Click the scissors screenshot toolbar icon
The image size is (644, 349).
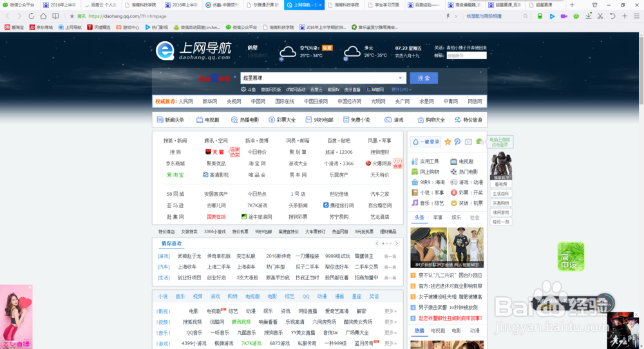tap(600, 16)
